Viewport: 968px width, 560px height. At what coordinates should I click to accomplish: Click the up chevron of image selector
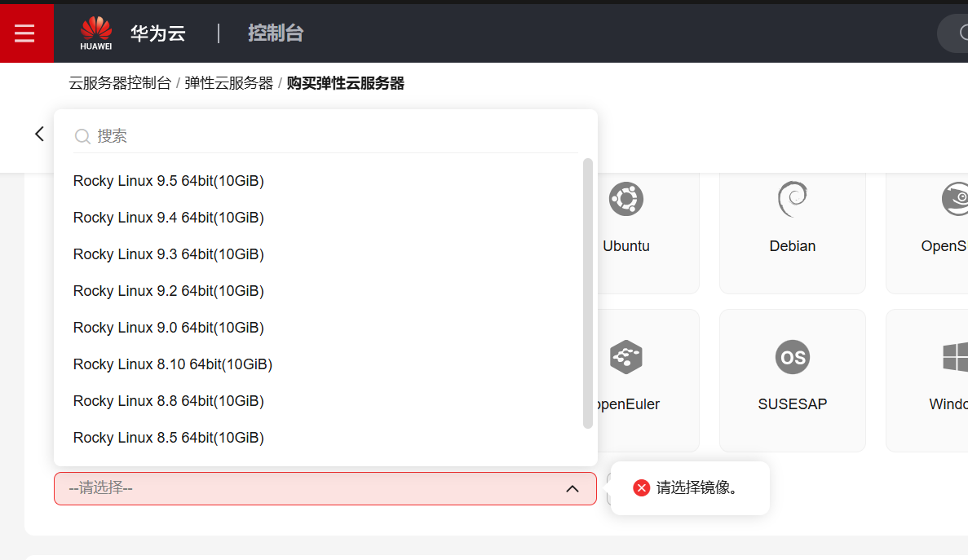(572, 488)
